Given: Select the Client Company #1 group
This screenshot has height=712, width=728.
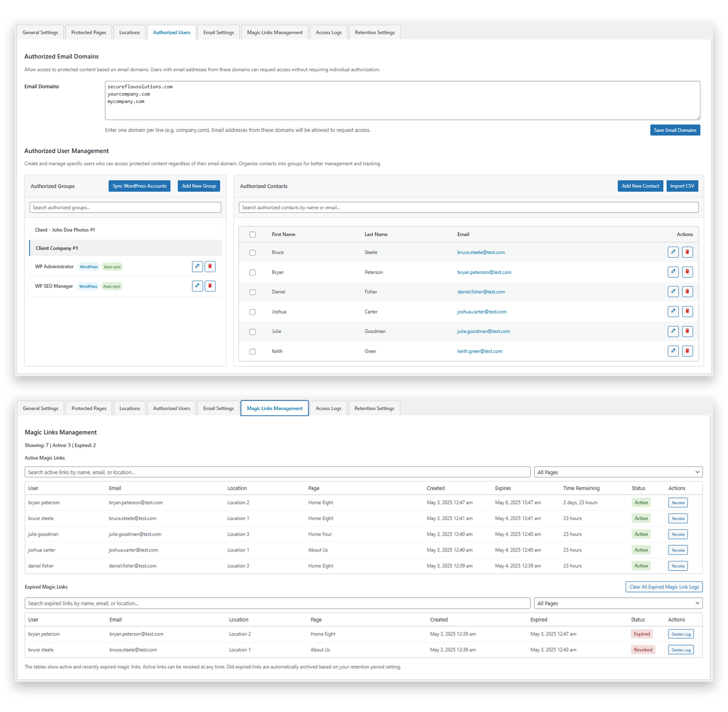Looking at the screenshot, I should (x=126, y=248).
